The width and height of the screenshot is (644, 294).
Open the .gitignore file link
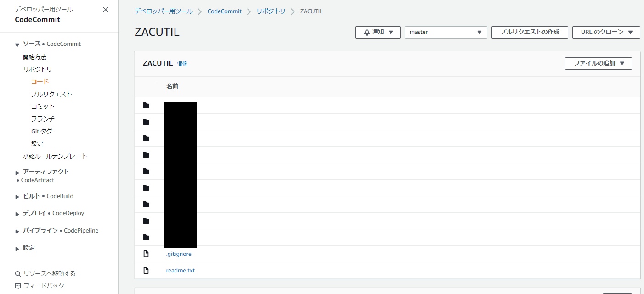click(x=179, y=254)
